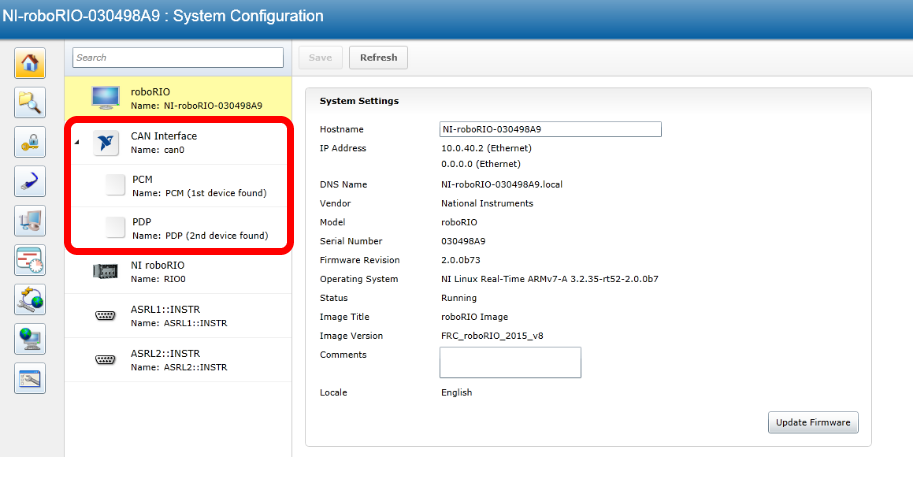Viewport: 913px width, 498px height.
Task: Select PCM (1st device found) entry
Action: tap(179, 186)
